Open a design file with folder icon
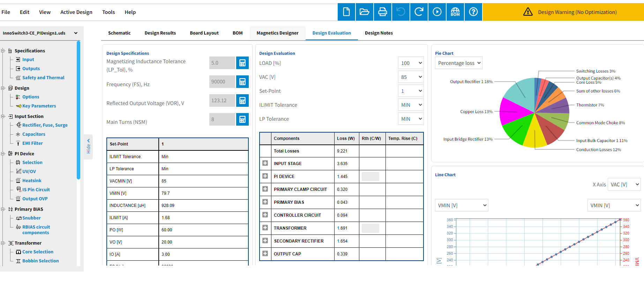The image size is (644, 283). pyautogui.click(x=365, y=12)
